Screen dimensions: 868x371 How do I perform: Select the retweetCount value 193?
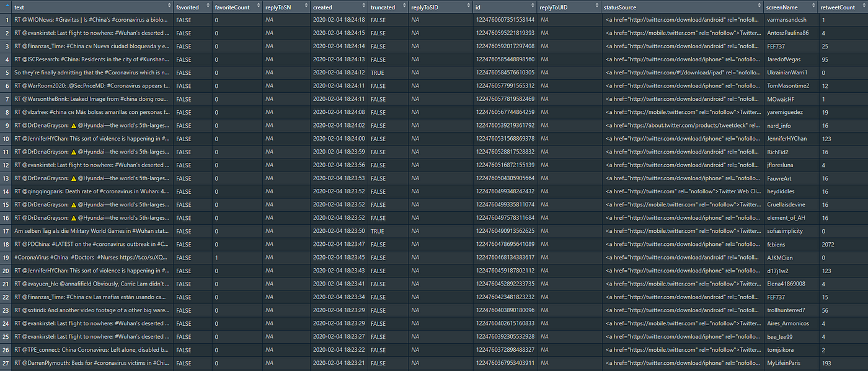point(826,363)
